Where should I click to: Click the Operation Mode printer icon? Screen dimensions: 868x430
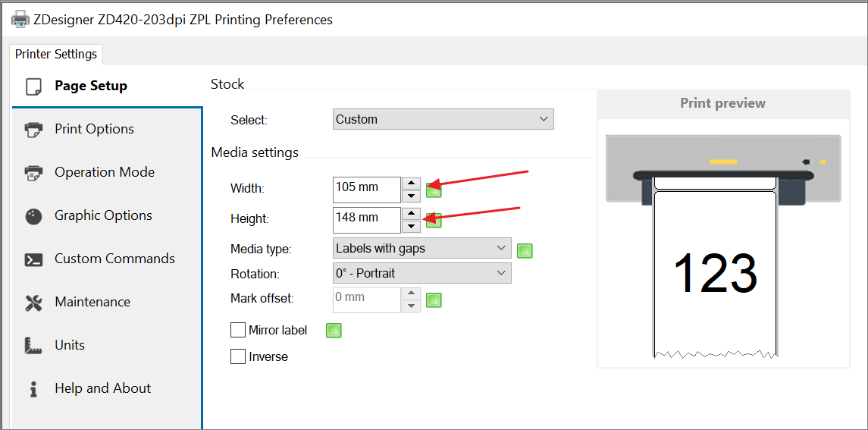click(33, 173)
